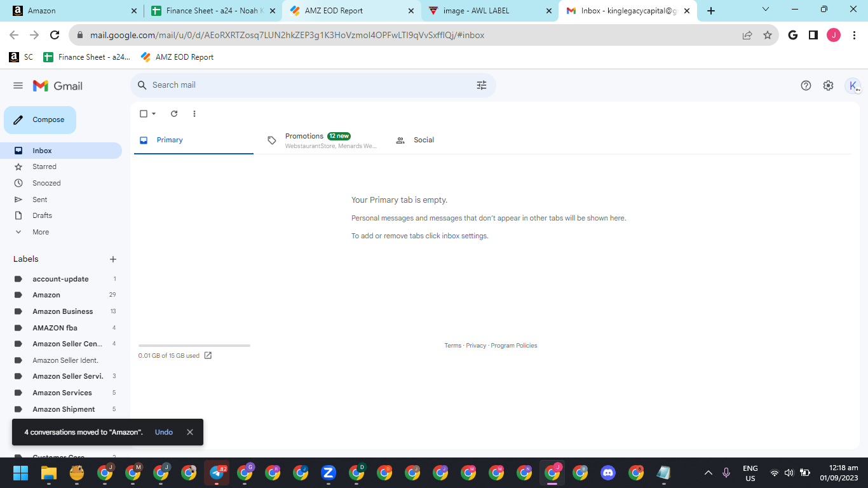
Task: Open the Amazon Shipment label
Action: [x=64, y=409]
